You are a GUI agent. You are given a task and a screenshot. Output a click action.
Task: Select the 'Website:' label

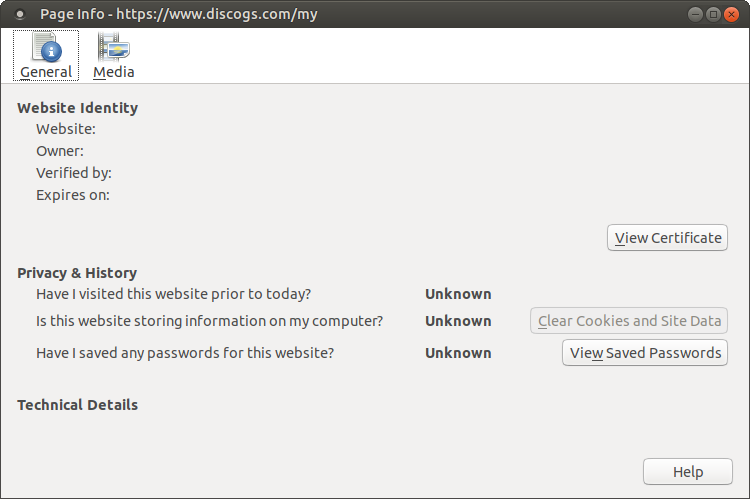point(66,129)
